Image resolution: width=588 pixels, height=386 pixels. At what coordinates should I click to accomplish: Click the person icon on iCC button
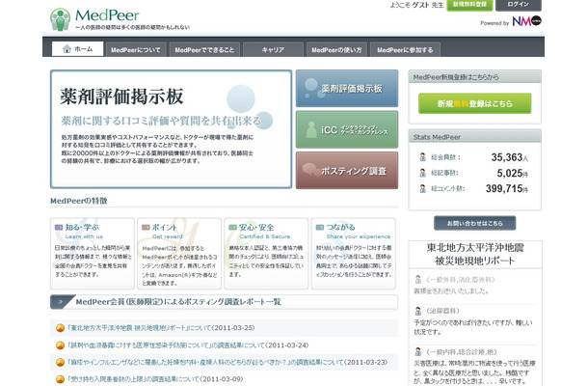311,130
